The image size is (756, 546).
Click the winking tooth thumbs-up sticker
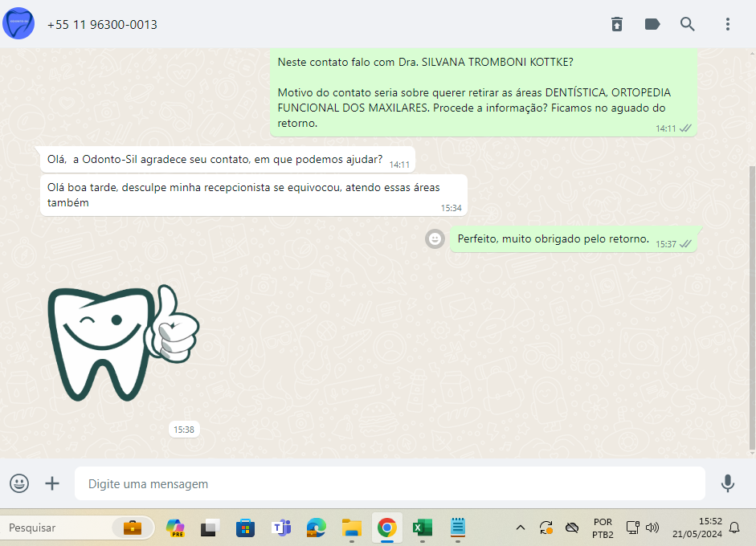click(123, 342)
